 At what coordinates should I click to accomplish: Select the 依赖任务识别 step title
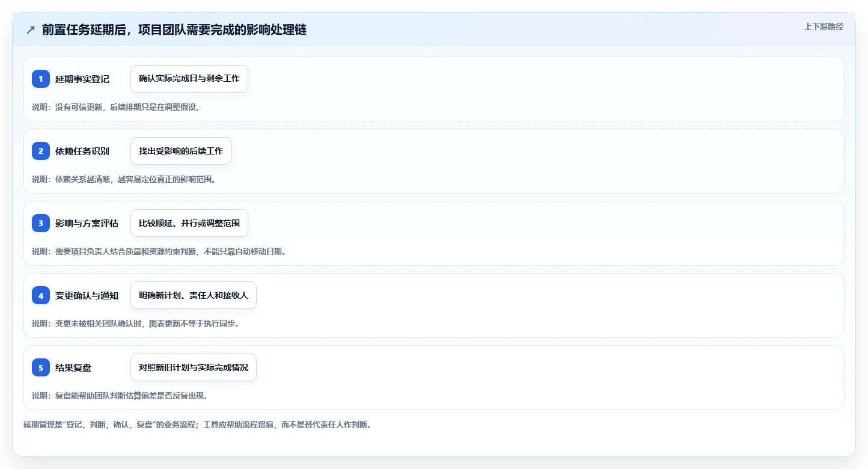point(82,152)
